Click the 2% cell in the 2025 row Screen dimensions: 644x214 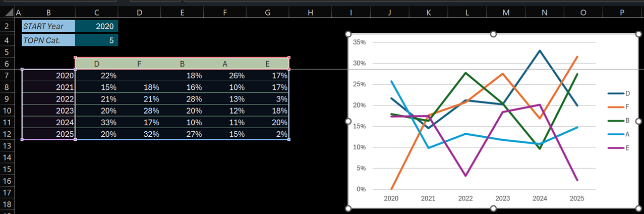[x=268, y=134]
